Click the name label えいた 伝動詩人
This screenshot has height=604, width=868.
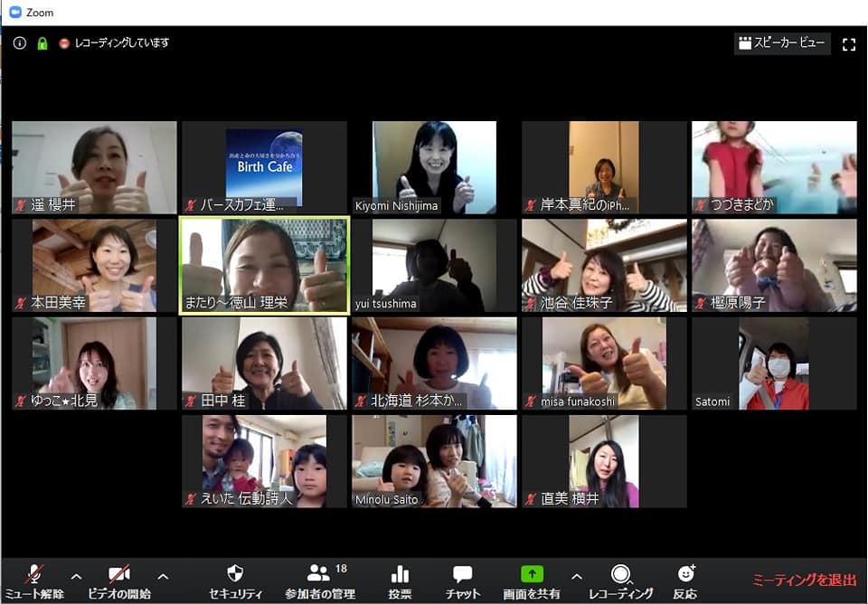[246, 498]
